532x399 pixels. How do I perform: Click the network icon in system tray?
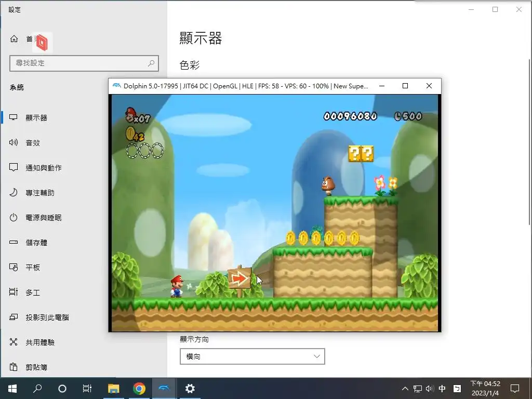click(418, 389)
